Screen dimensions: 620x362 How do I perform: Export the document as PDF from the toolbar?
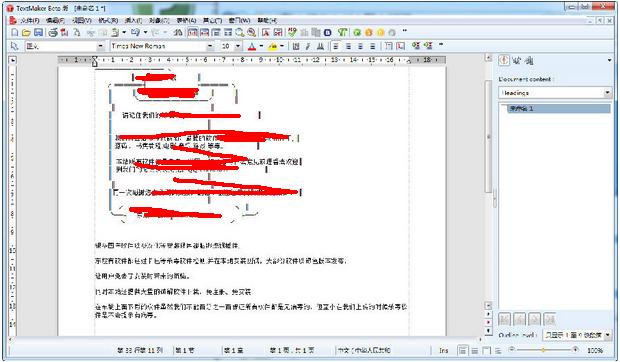(x=64, y=32)
